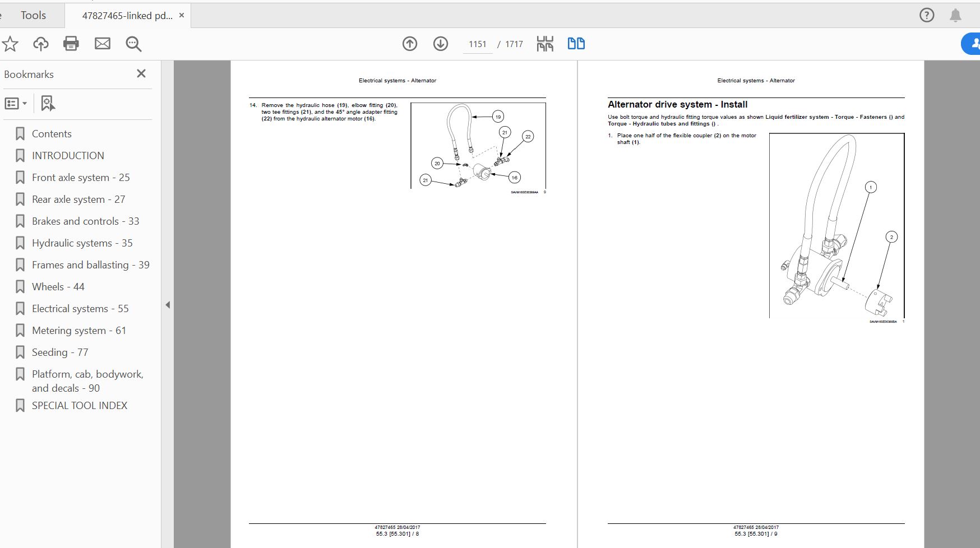Click the hydraulic hose removal diagram
Screen dimensions: 980x548
[x=478, y=146]
